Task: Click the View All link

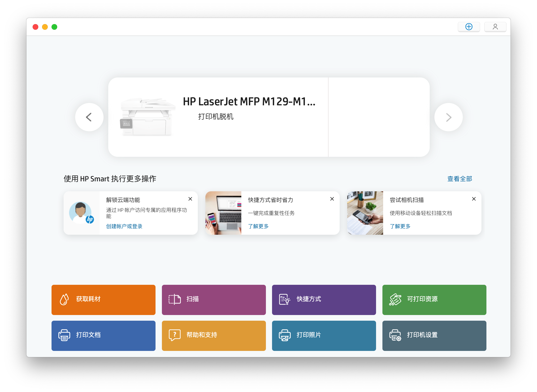Action: tap(459, 179)
